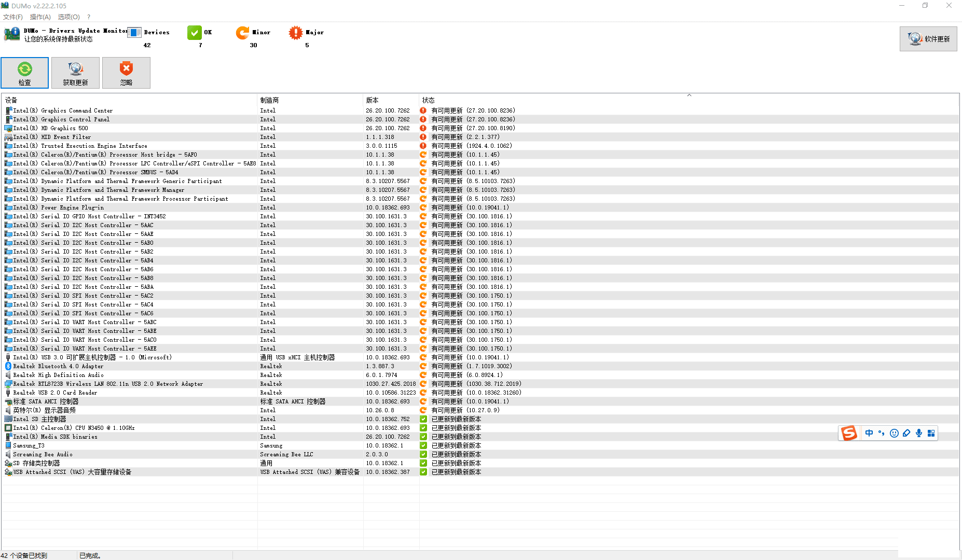Click Sogou emoji face icon
This screenshot has height=560, width=962.
tap(894, 433)
